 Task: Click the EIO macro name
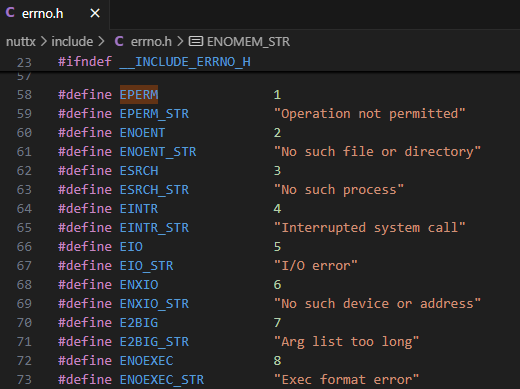[131, 247]
